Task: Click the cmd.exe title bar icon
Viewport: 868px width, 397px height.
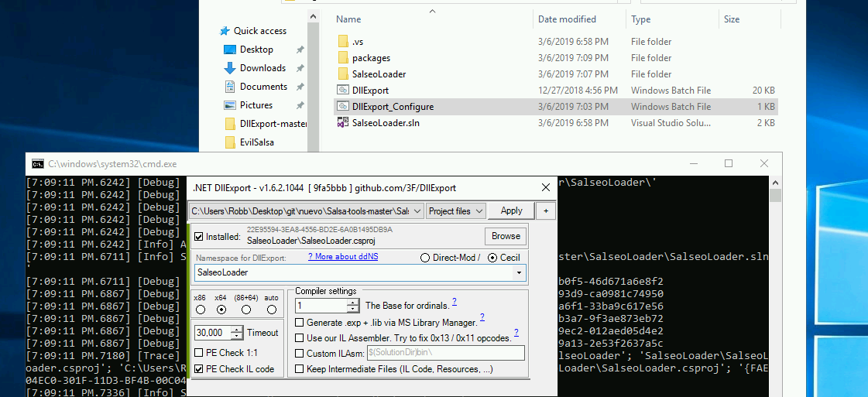Action: (37, 164)
